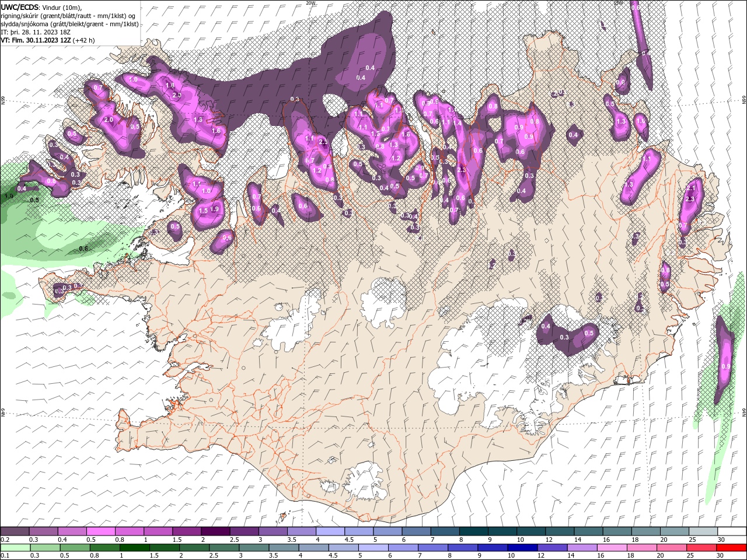Pick the light lavender 4–4.5 swatch in the snow legend row

pyautogui.click(x=329, y=531)
